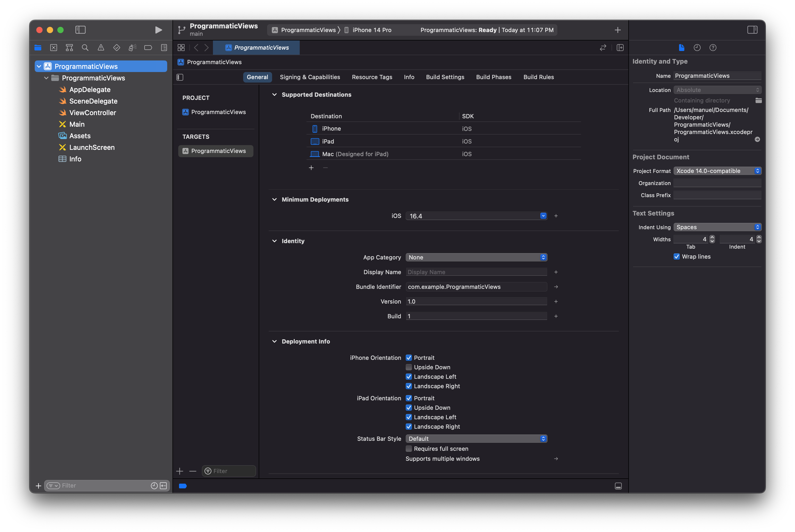The image size is (795, 532).
Task: Add a new supported destination
Action: [312, 168]
